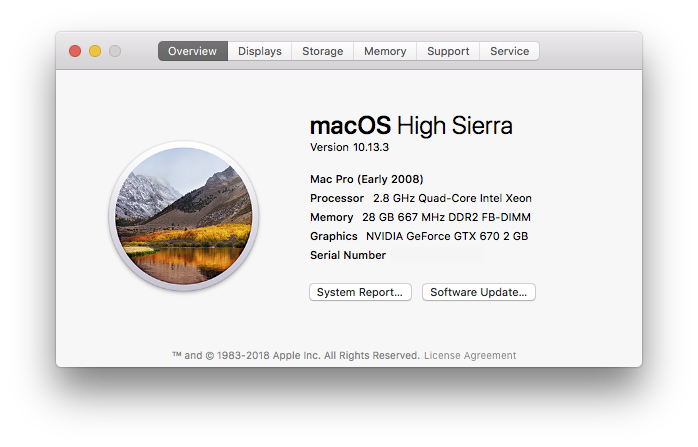Click the Memory spec label
698x447 pixels.
coord(332,217)
